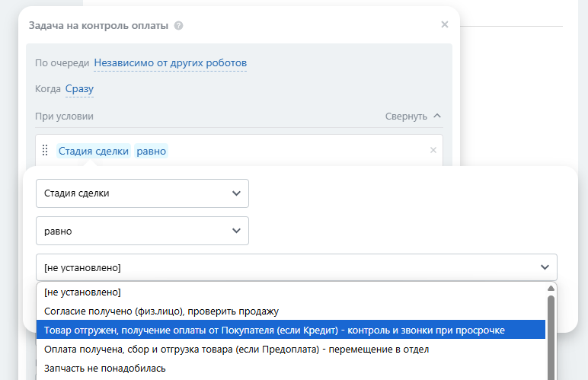Open the равно operator dropdown
This screenshot has width=588, height=380.
[x=142, y=231]
